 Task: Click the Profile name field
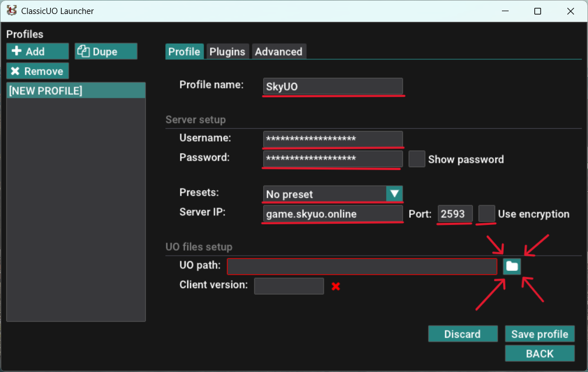coord(333,86)
